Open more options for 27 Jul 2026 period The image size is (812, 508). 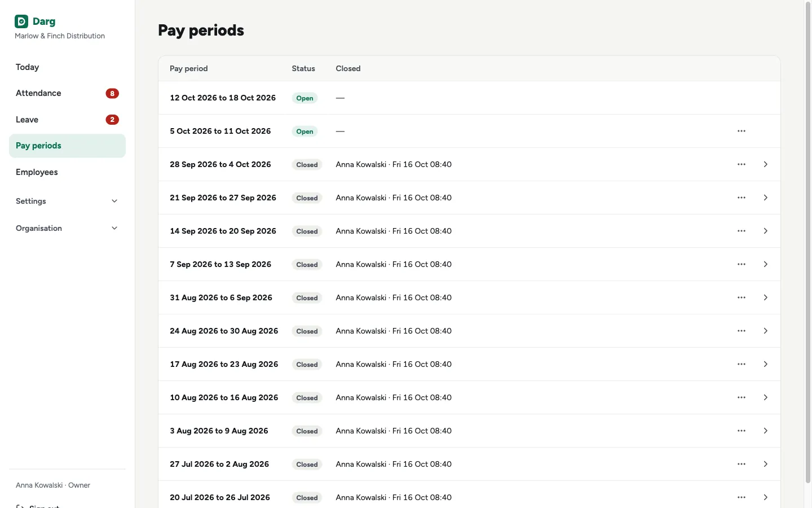point(742,464)
